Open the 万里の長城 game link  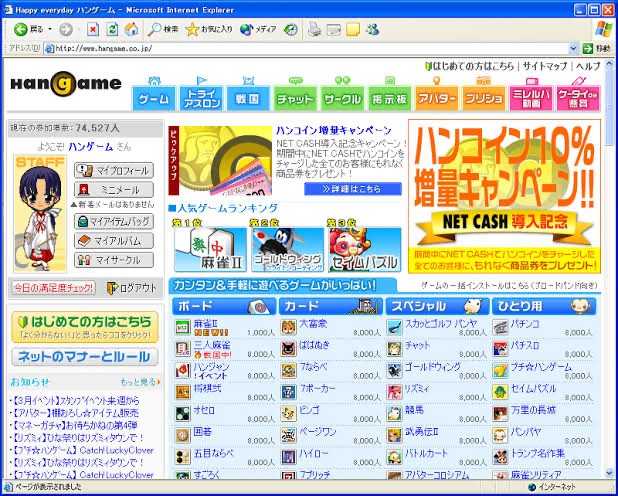coord(533,410)
